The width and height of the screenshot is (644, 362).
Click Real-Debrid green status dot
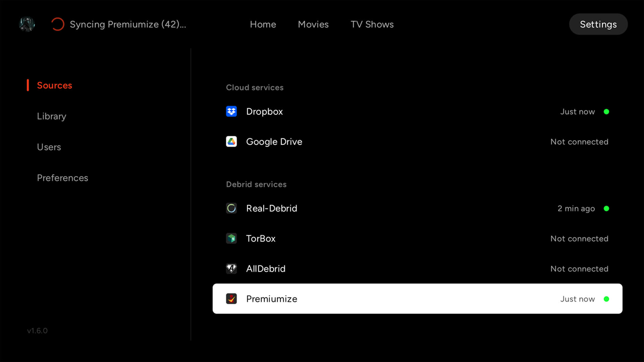point(606,208)
